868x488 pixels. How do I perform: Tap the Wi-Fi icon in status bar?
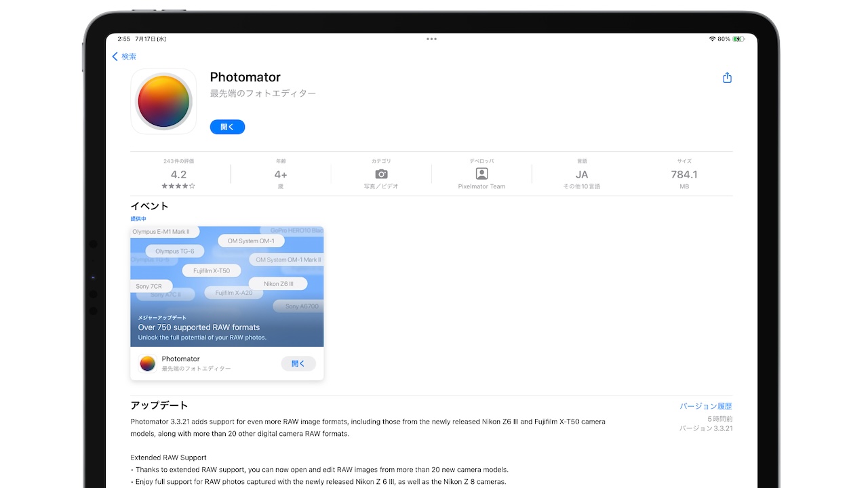coord(712,39)
